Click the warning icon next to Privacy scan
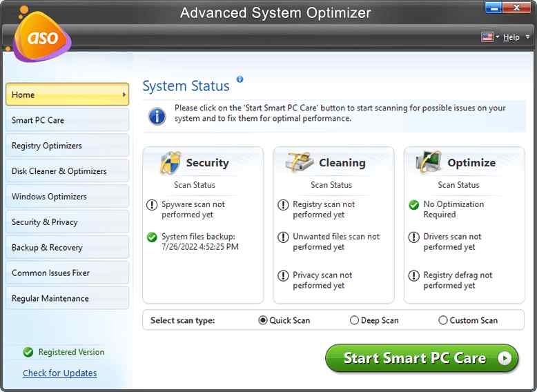This screenshot has height=392, width=537. pos(283,275)
